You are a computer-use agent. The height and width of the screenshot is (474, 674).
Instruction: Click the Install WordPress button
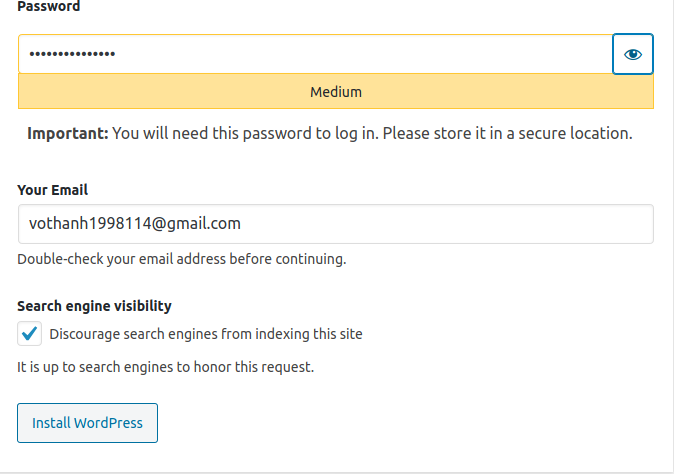tap(87, 423)
